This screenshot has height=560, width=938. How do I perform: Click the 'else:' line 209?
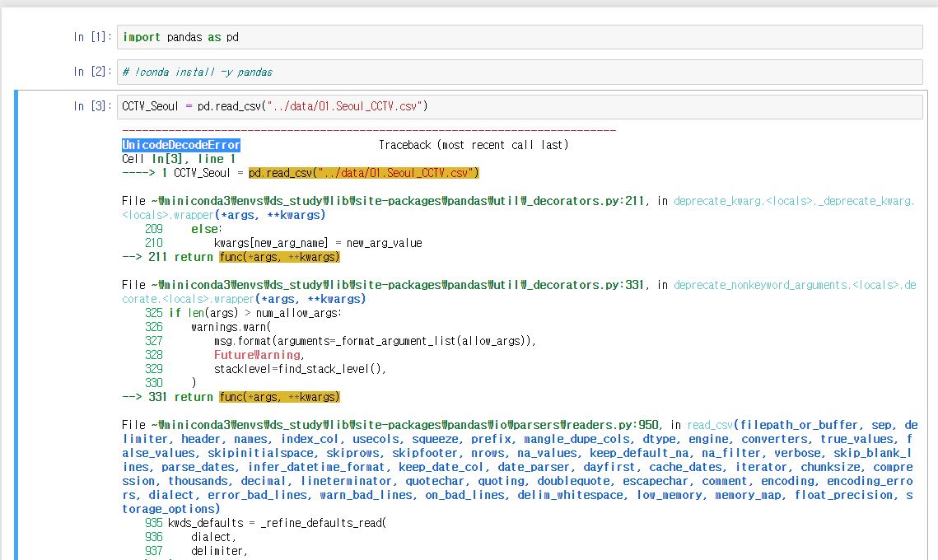click(207, 229)
